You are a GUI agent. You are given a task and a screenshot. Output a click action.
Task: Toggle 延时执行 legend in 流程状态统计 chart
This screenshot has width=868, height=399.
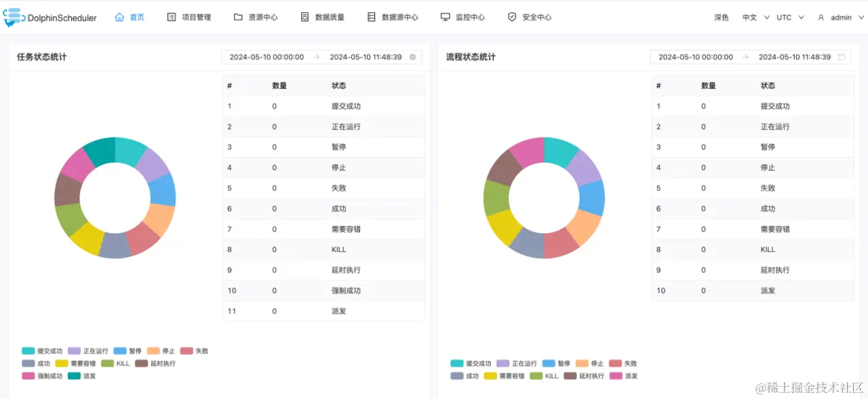(x=584, y=375)
